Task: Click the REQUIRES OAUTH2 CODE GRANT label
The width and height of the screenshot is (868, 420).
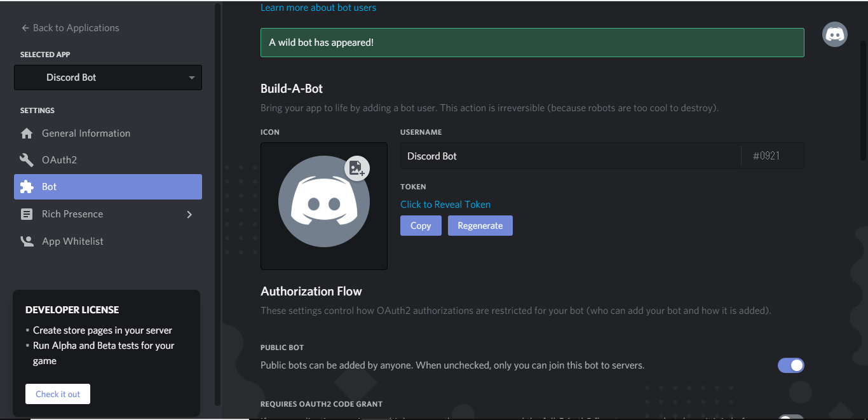Action: tap(322, 404)
